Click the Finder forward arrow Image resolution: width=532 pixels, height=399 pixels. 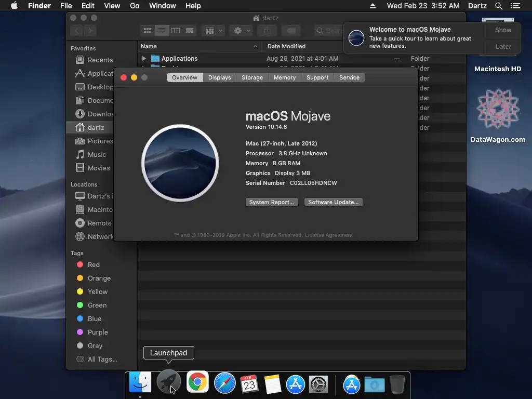[90, 31]
